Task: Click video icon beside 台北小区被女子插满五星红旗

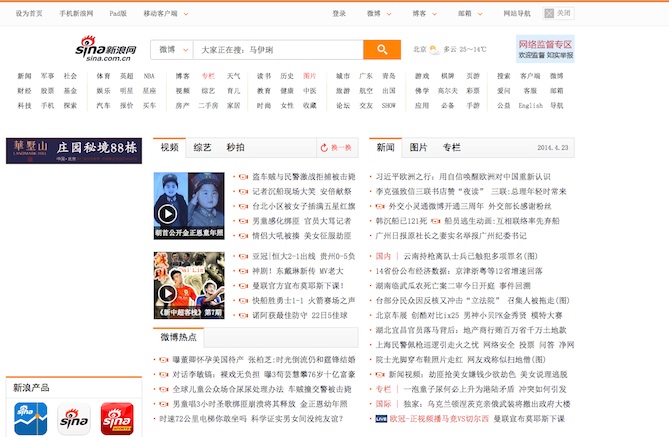Action: [243, 206]
